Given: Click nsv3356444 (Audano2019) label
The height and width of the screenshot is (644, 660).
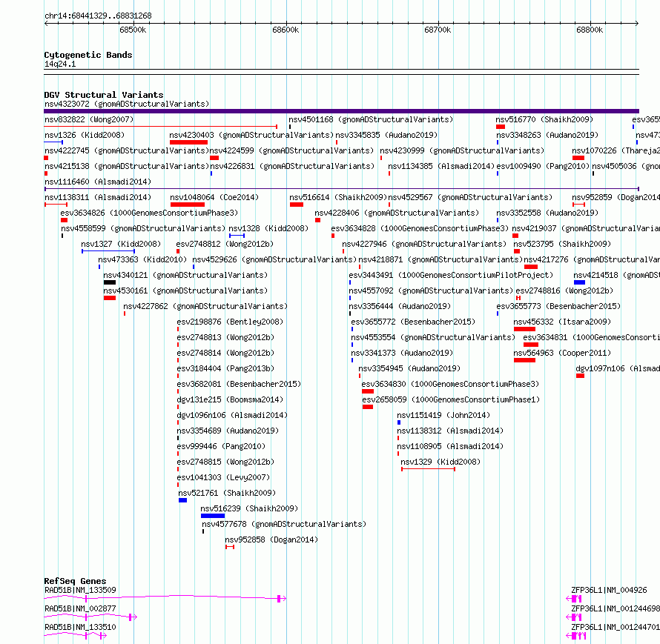Looking at the screenshot, I should 400,306.
